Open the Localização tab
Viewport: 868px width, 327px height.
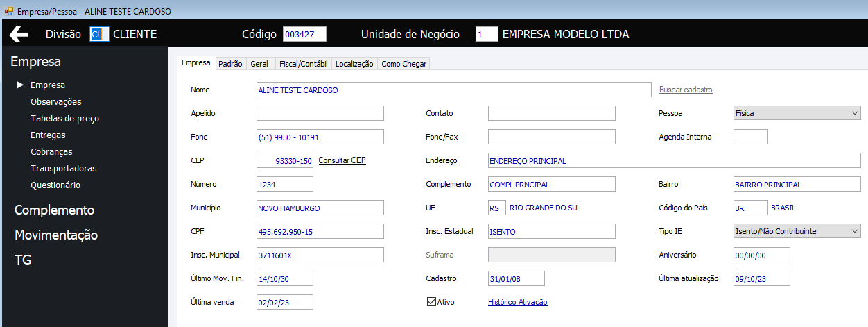[354, 64]
